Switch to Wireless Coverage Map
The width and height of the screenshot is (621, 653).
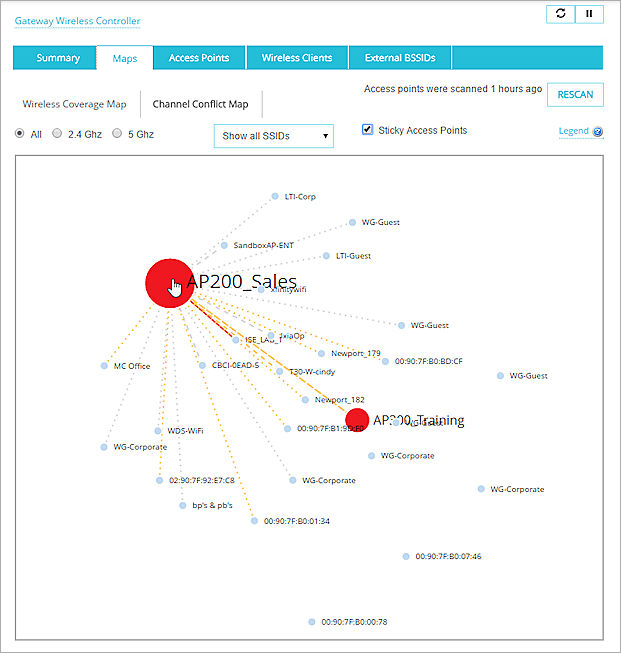[x=75, y=104]
